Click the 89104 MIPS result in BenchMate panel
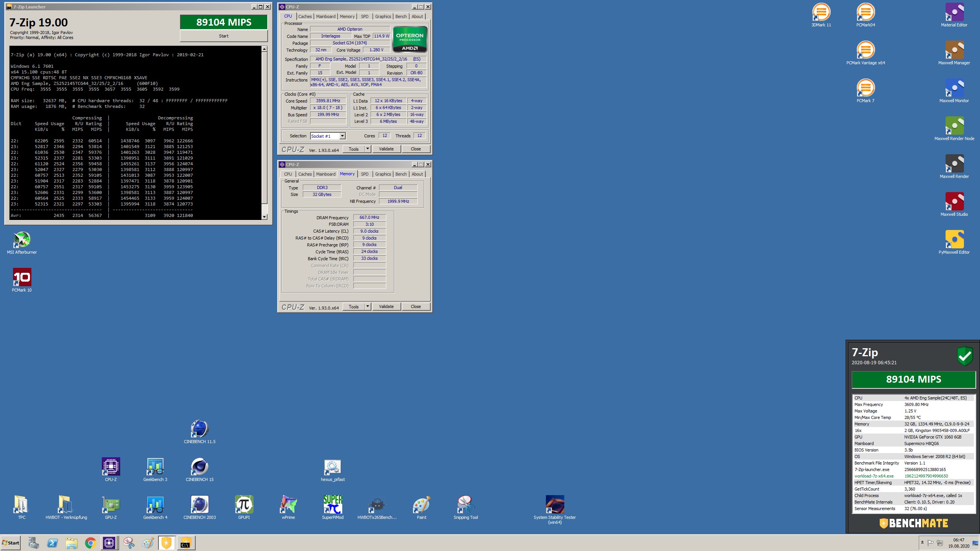Viewport: 980px width, 551px height. (x=913, y=379)
